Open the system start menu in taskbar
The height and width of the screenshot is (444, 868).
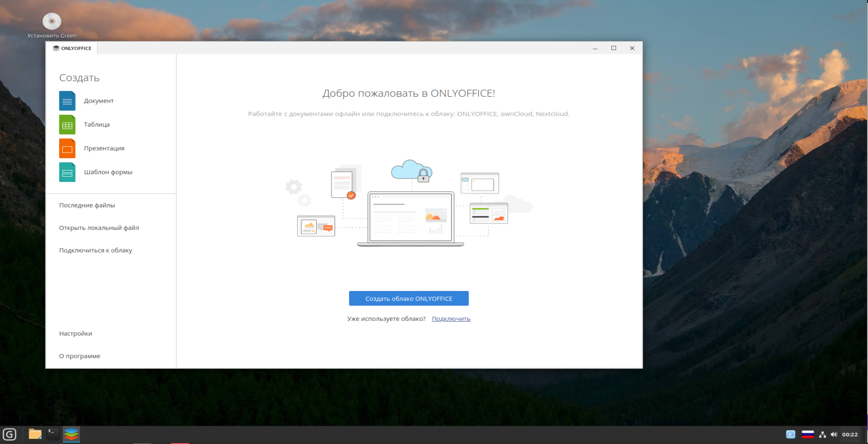click(x=9, y=434)
